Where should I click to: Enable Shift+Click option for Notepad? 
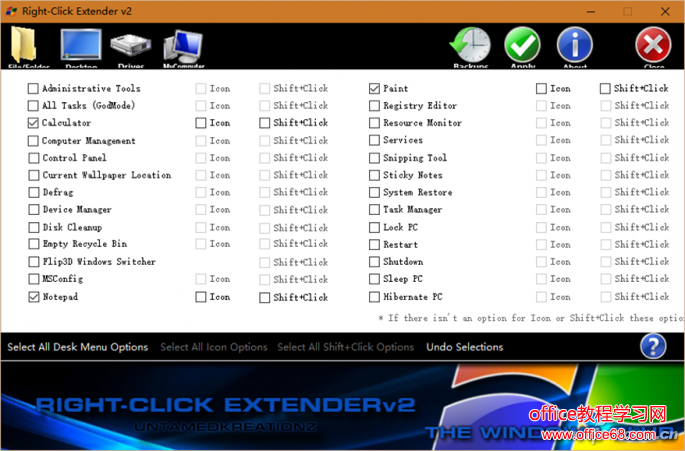pyautogui.click(x=264, y=298)
